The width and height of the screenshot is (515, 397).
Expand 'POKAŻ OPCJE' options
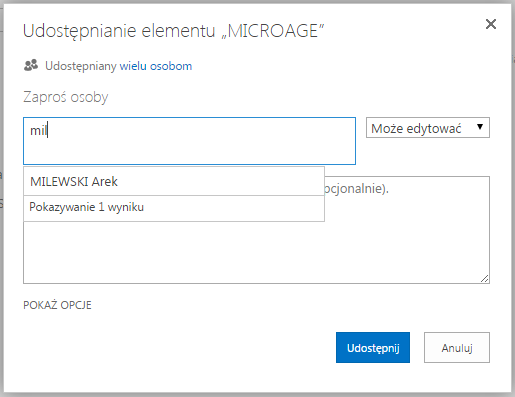pos(57,305)
